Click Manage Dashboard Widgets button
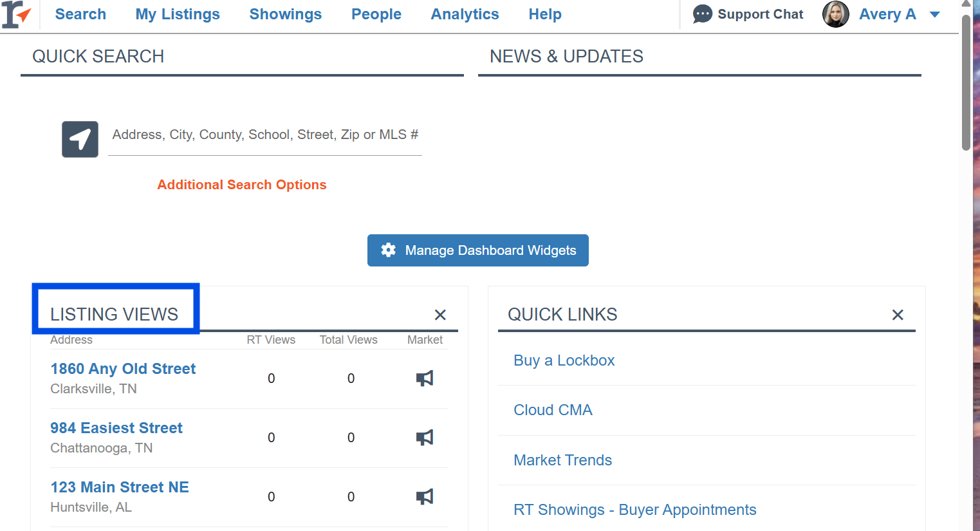The width and height of the screenshot is (980, 531). click(477, 250)
